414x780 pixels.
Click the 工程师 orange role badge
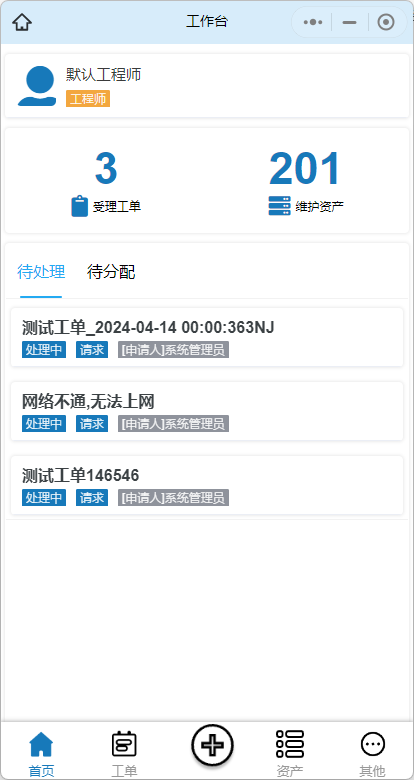pyautogui.click(x=88, y=98)
